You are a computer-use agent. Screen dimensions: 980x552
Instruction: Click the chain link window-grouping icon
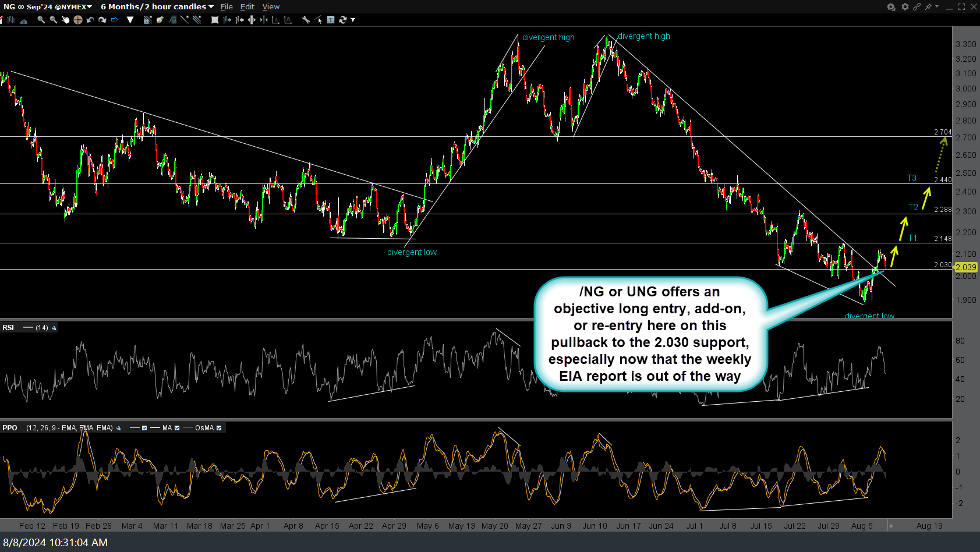point(917,6)
